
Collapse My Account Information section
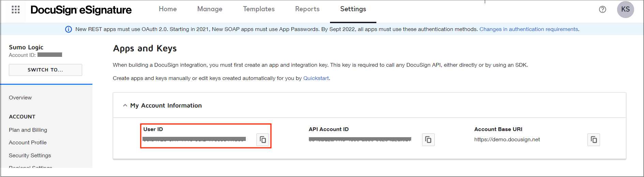click(x=125, y=106)
